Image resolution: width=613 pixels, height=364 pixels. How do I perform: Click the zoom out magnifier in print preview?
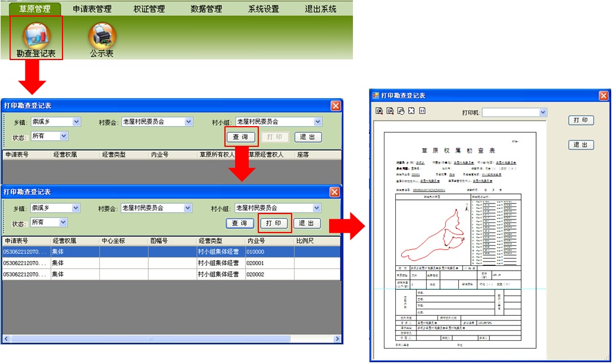[390, 111]
